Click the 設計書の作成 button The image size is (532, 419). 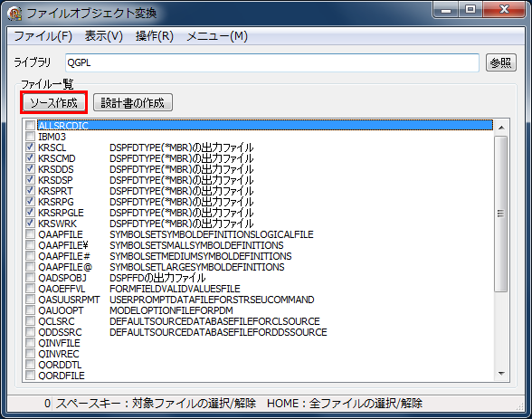click(133, 102)
